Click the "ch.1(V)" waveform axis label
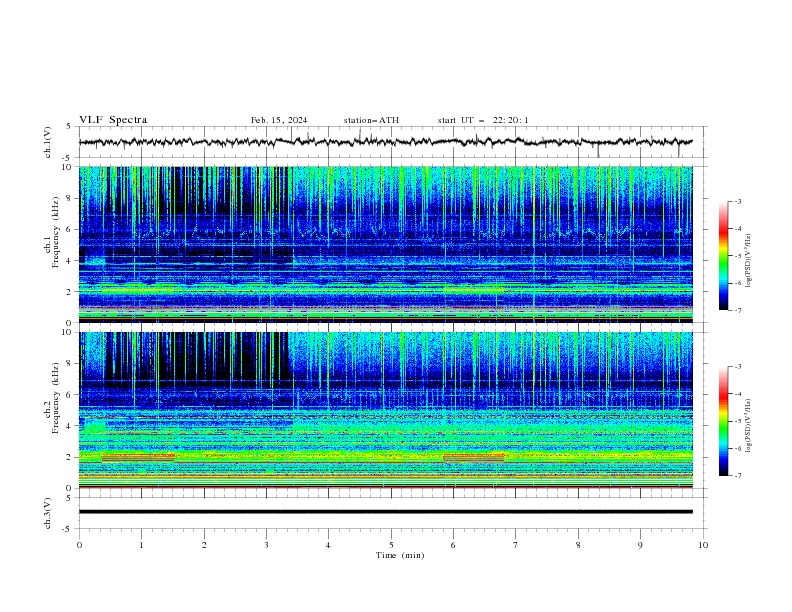 tap(48, 142)
